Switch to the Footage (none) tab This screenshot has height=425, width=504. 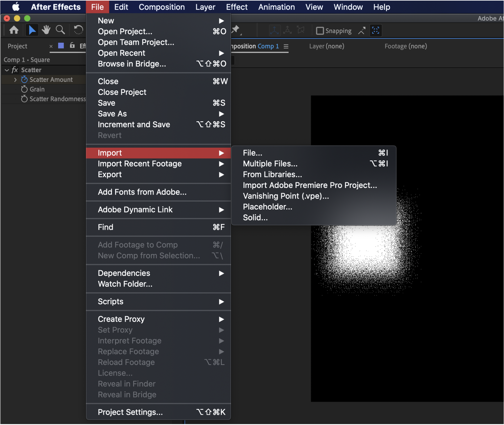[x=406, y=46]
